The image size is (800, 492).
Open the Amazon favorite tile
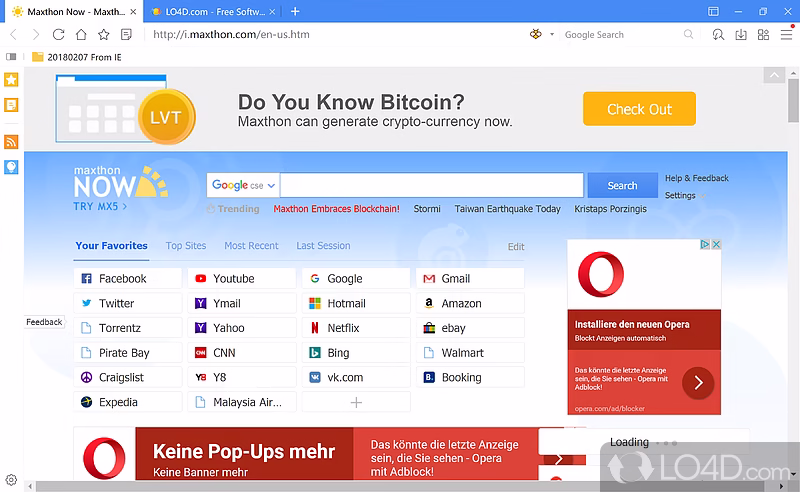[470, 303]
